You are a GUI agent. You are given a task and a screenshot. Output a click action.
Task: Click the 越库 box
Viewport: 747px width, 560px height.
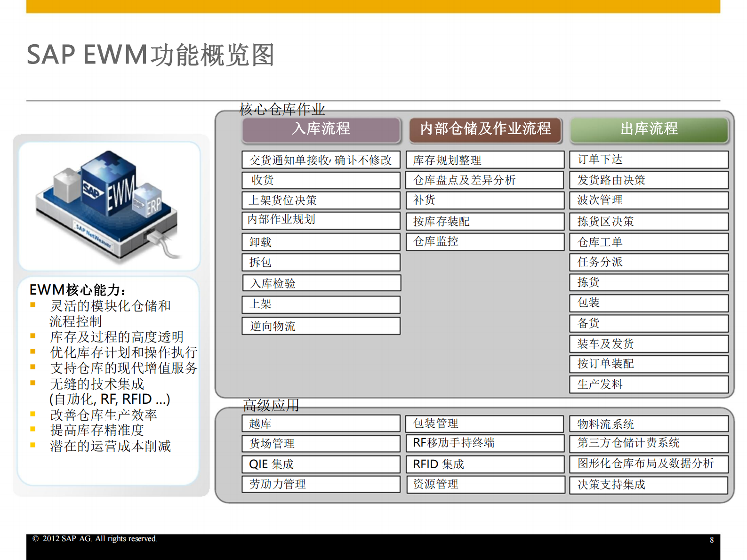point(321,424)
